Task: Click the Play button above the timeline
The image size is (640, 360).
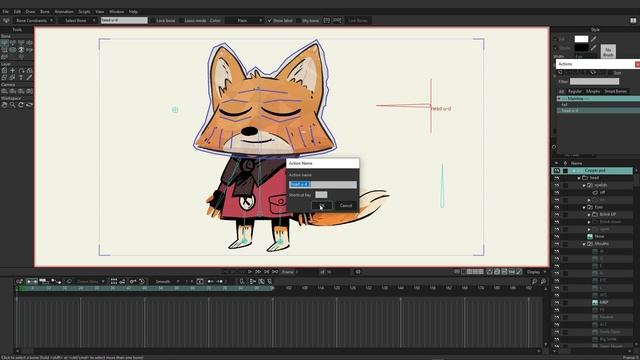Action: click(250, 272)
